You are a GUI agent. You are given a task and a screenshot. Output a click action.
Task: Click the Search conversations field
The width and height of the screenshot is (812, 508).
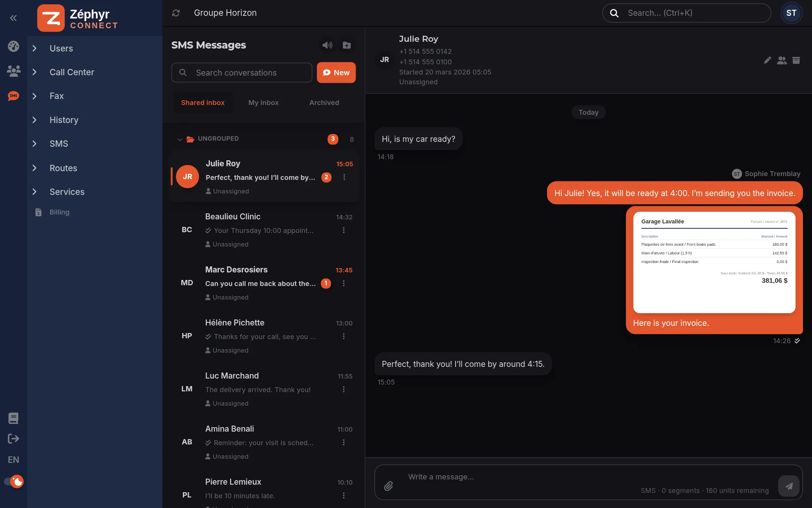click(x=242, y=73)
